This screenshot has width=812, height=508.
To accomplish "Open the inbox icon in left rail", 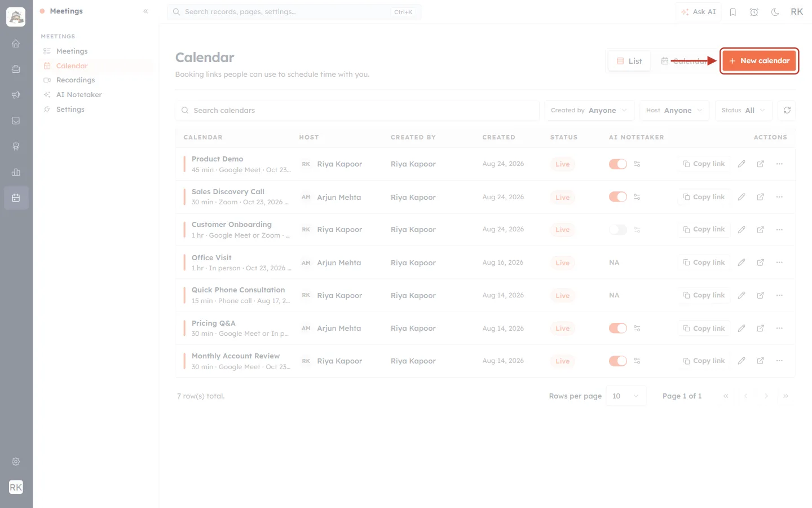I will point(16,121).
